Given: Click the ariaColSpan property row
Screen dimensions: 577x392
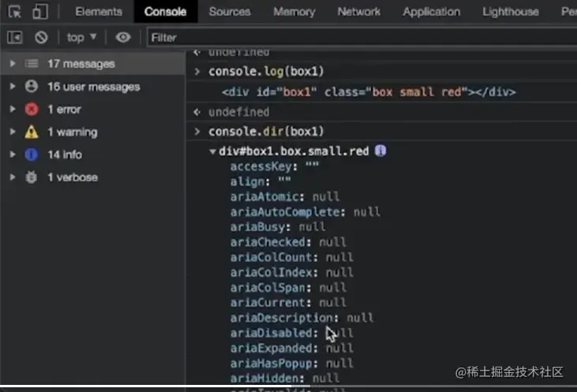Looking at the screenshot, I should pos(288,287).
